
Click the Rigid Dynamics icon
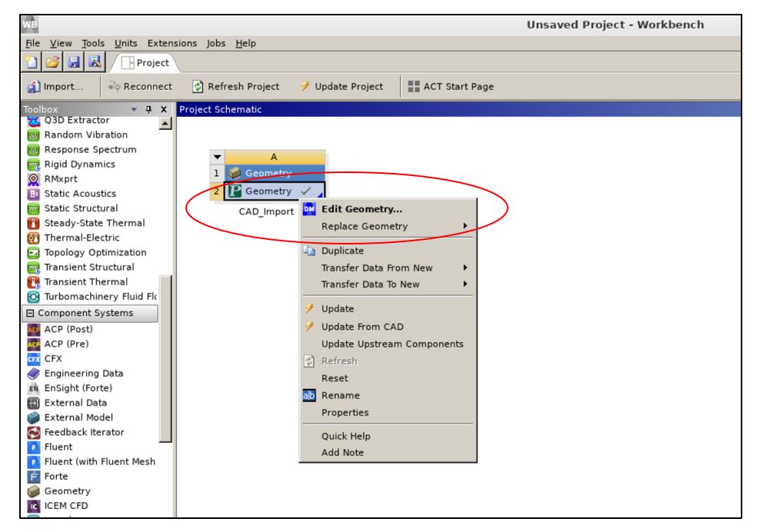coord(33,165)
